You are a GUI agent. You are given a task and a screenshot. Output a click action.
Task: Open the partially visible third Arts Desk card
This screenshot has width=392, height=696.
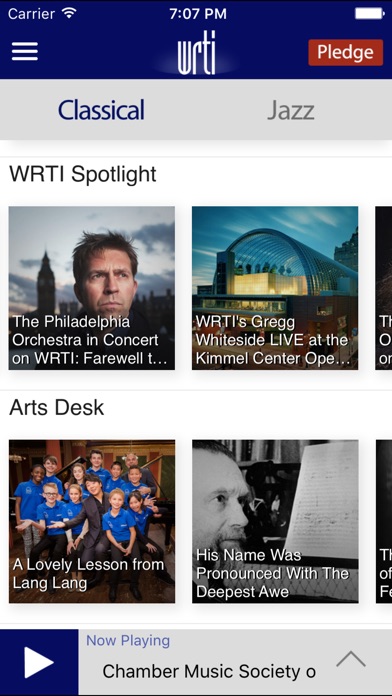pos(384,522)
